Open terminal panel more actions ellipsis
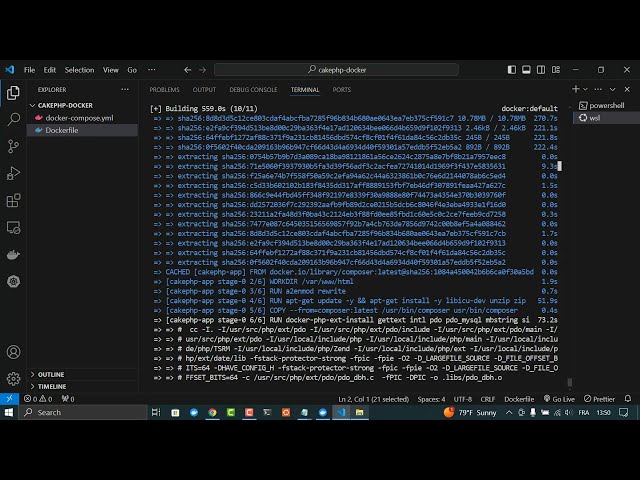The height and width of the screenshot is (480, 640). click(598, 89)
